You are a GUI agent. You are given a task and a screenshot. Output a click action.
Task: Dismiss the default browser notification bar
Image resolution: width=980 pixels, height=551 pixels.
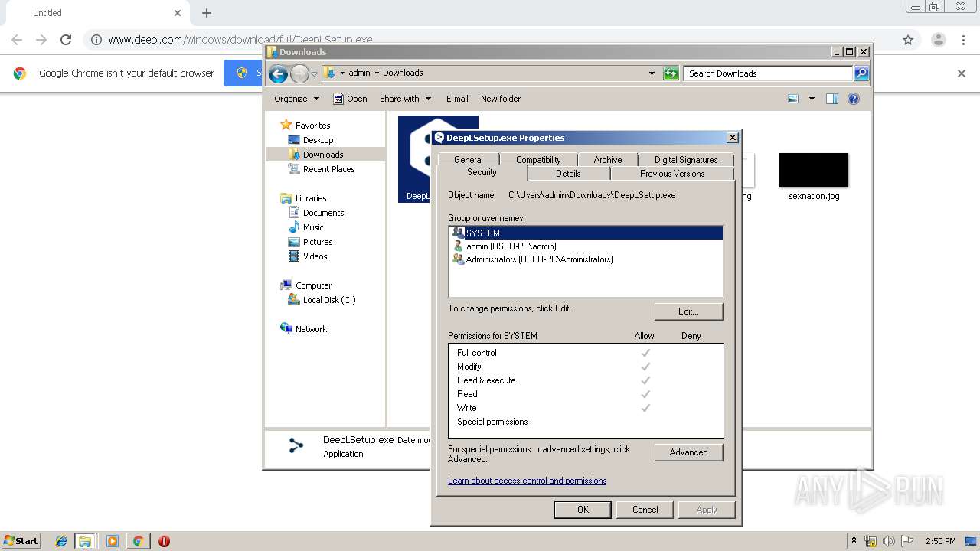pyautogui.click(x=962, y=73)
